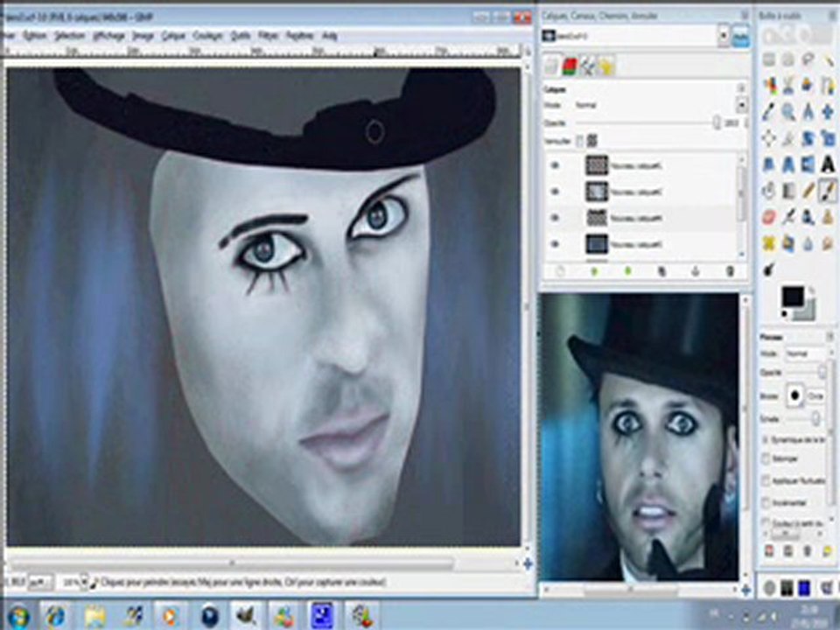Hide the layer with dark blue thumbnail
The height and width of the screenshot is (630, 840).
point(555,244)
